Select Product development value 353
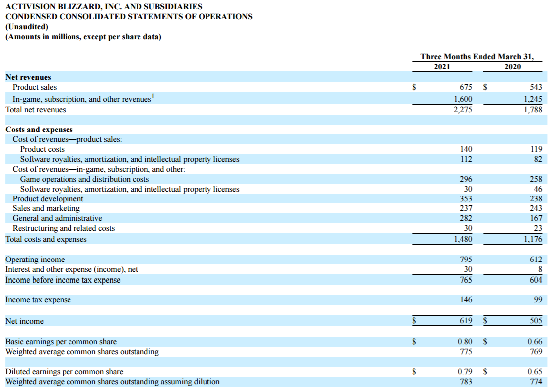 (466, 199)
